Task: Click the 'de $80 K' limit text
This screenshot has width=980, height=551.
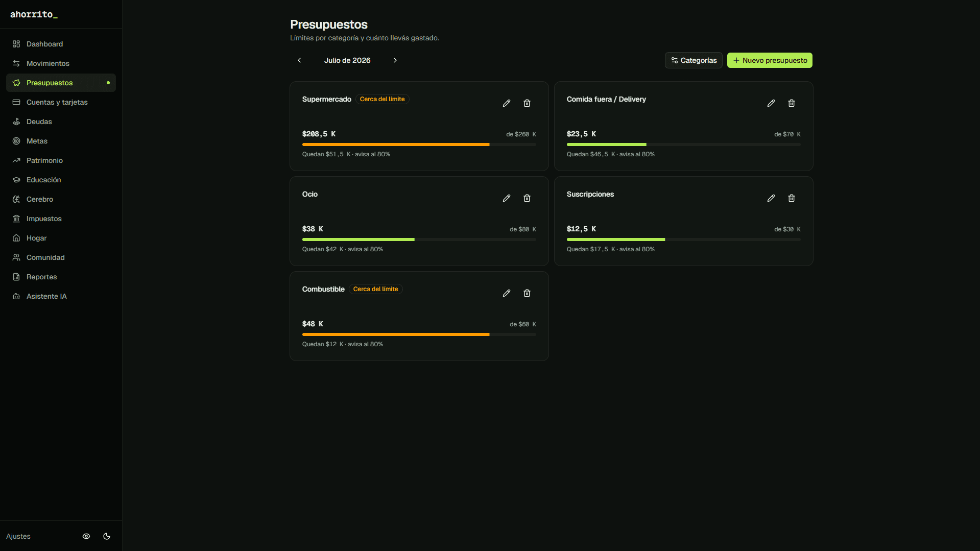Action: [x=523, y=229]
